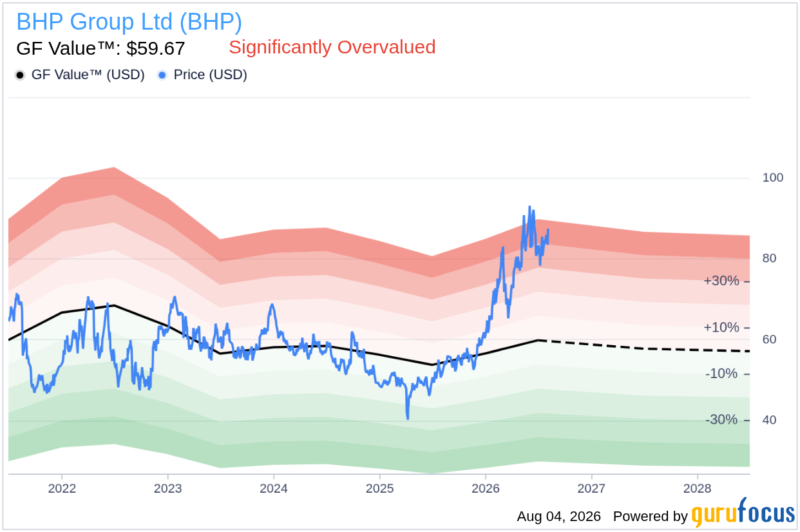Click the Significantly Overvalued label
The width and height of the screenshot is (800, 532).
(332, 47)
